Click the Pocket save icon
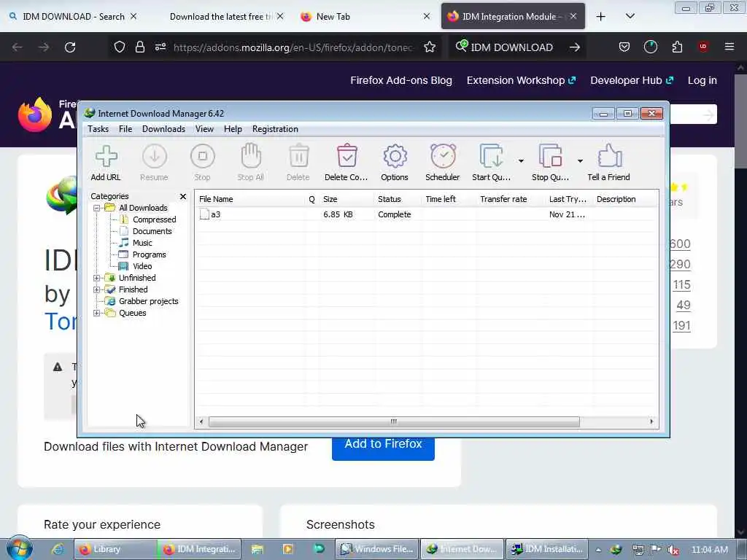Screen dimensions: 747x560 coord(624,47)
